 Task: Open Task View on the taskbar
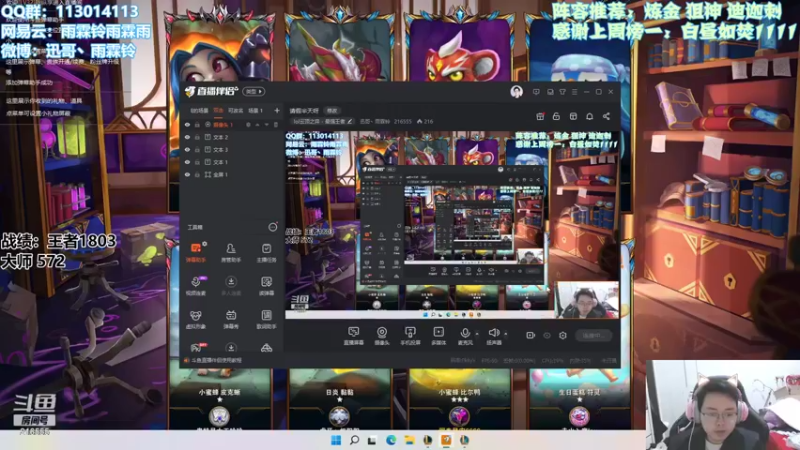click(x=372, y=440)
